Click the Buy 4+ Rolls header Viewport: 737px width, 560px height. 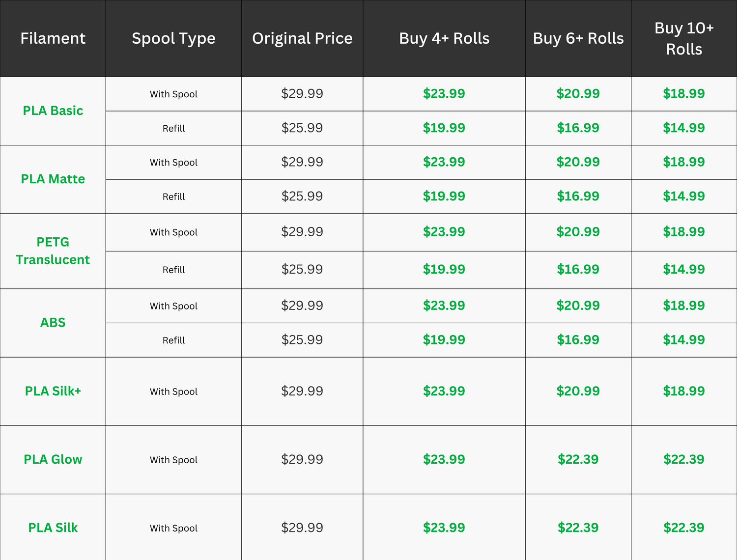(x=444, y=38)
